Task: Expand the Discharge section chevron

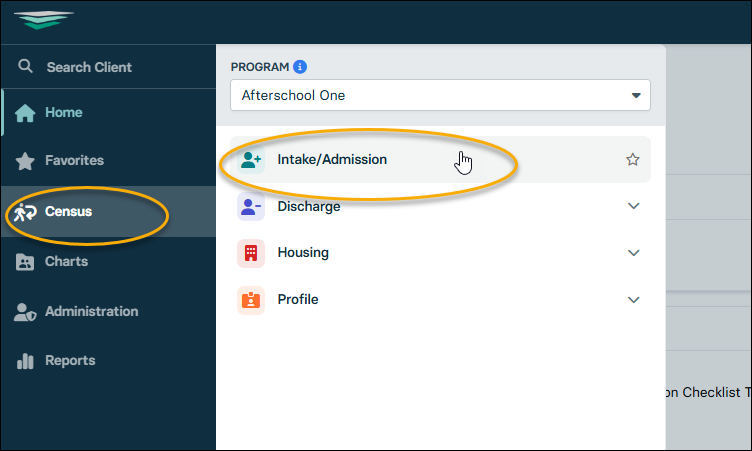Action: (x=632, y=207)
